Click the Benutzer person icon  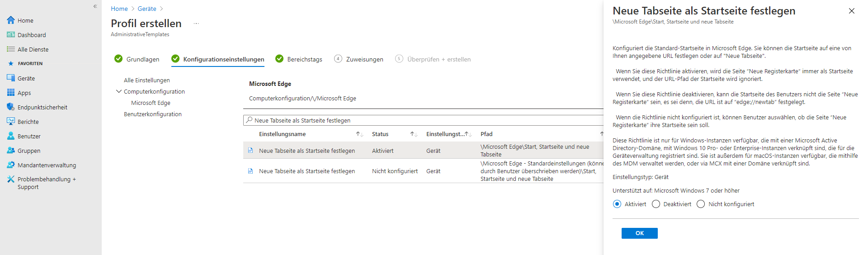(11, 136)
